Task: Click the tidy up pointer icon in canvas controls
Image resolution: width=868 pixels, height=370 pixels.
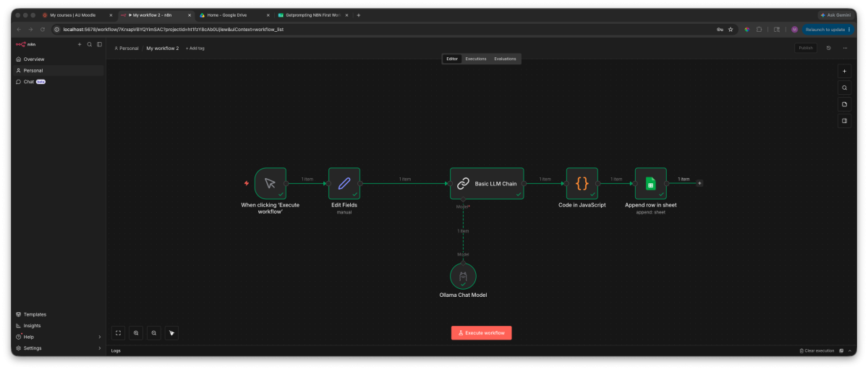Action: (x=171, y=333)
